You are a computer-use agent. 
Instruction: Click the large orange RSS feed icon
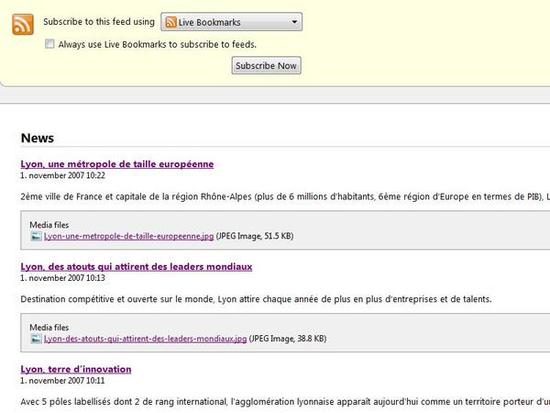(x=23, y=24)
